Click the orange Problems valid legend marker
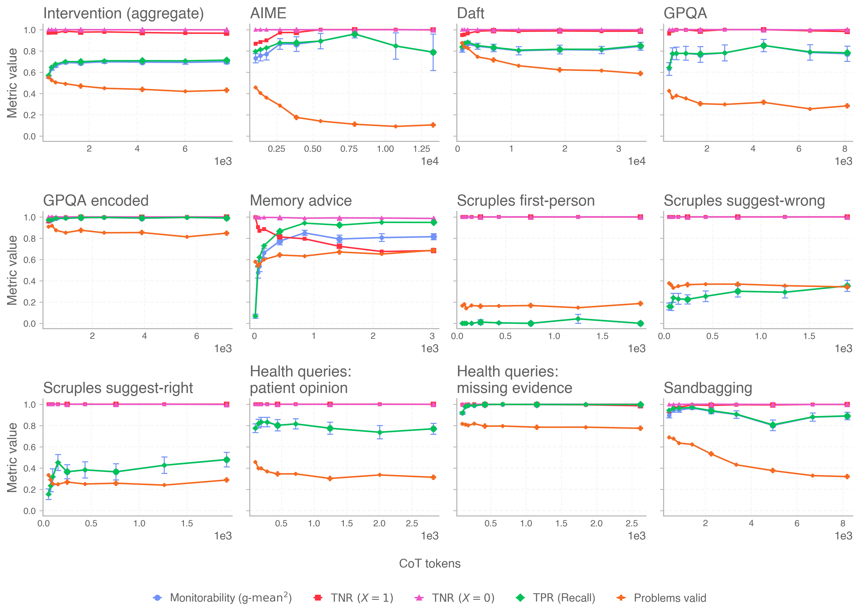860x616 pixels. [621, 598]
